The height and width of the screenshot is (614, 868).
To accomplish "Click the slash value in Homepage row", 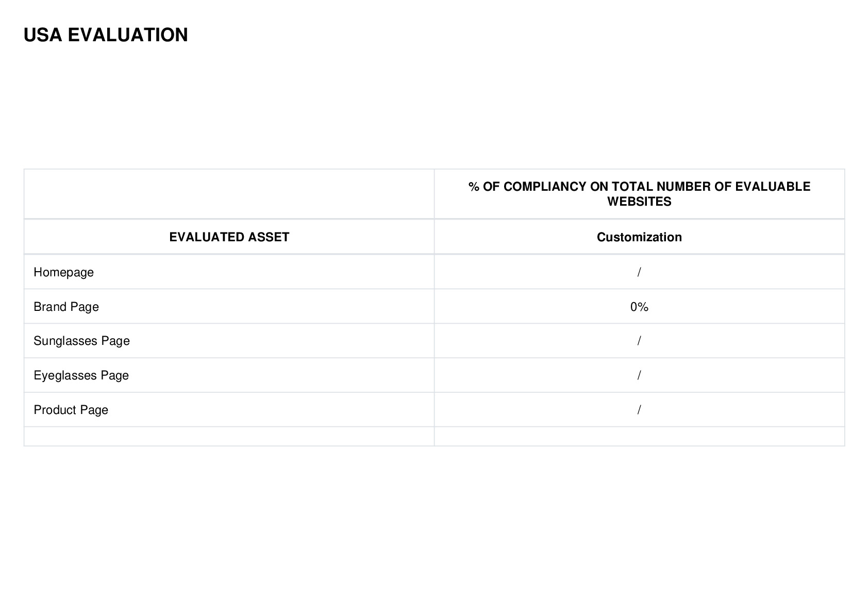I will coord(639,272).
